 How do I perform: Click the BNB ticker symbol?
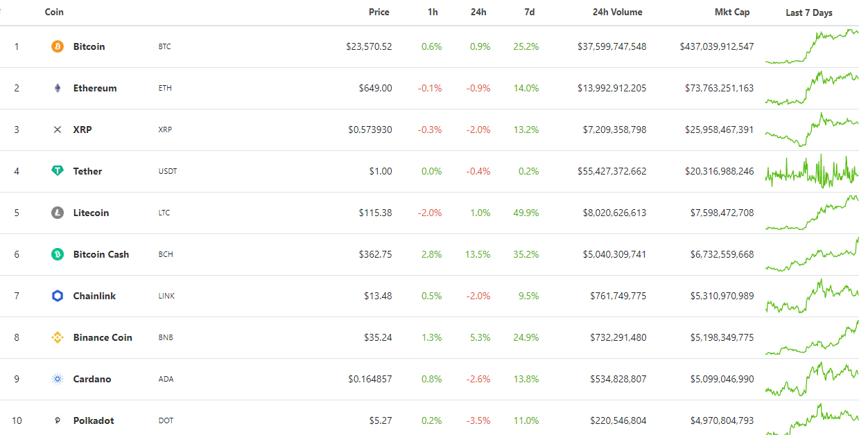166,337
